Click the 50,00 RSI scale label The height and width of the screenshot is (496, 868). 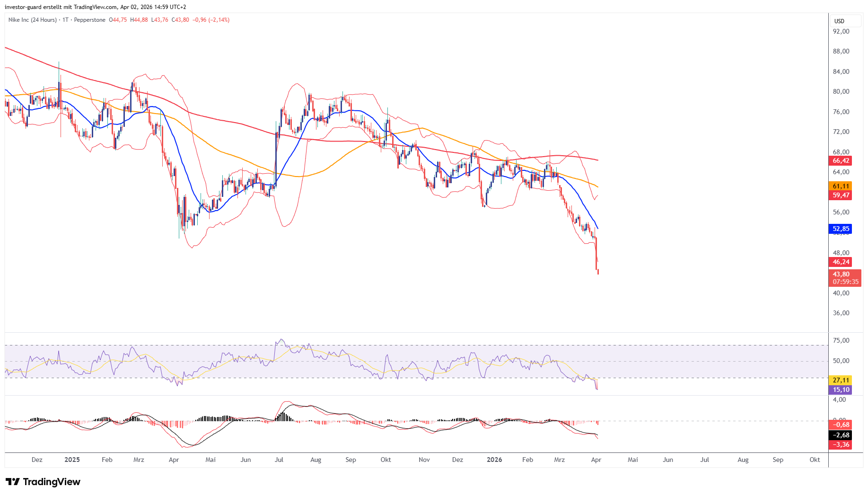(841, 361)
